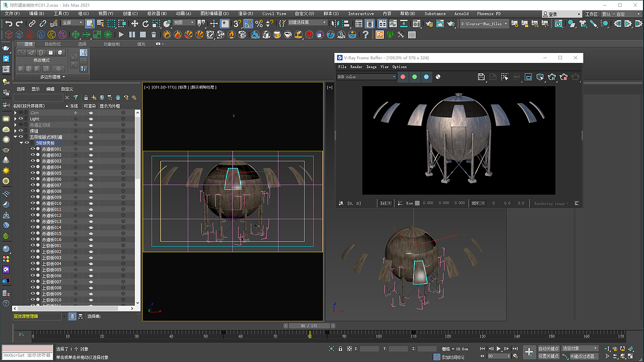Click the scene explorer lock icon
Image resolution: width=644 pixels, height=362 pixels.
[86, 98]
